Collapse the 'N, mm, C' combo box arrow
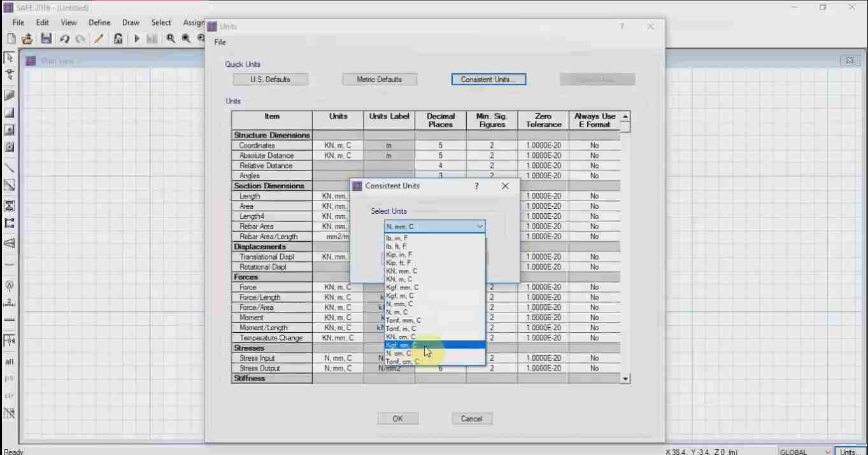The height and width of the screenshot is (455, 868). coord(479,227)
